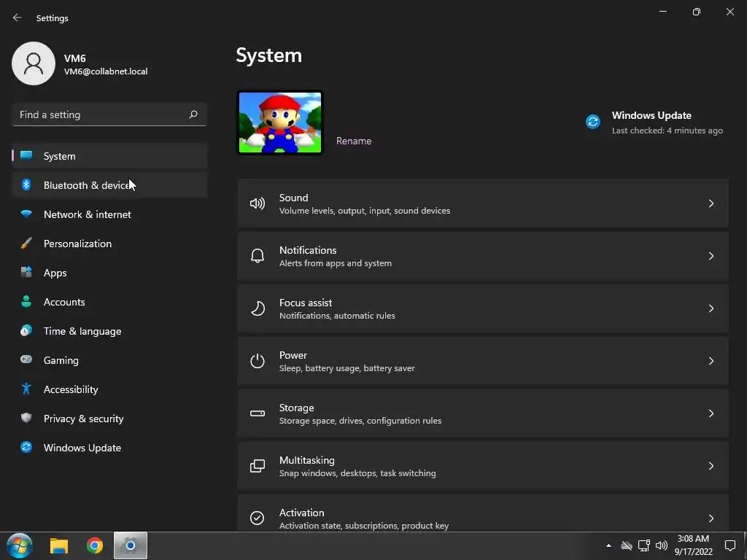
Task: Click the Accessibility figure icon
Action: [x=26, y=389]
